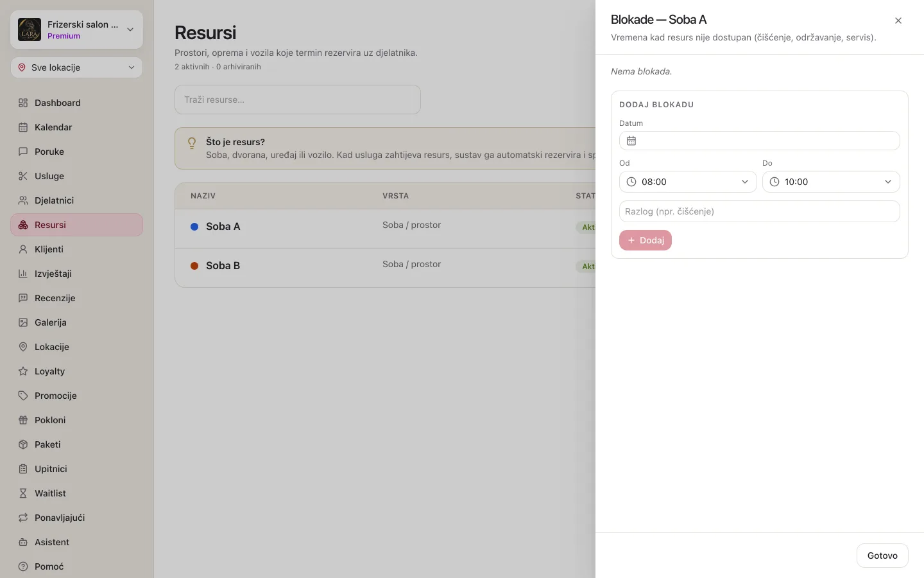Click the Pomoć question mark icon
Screen dimensions: 924x578
pyautogui.click(x=23, y=566)
